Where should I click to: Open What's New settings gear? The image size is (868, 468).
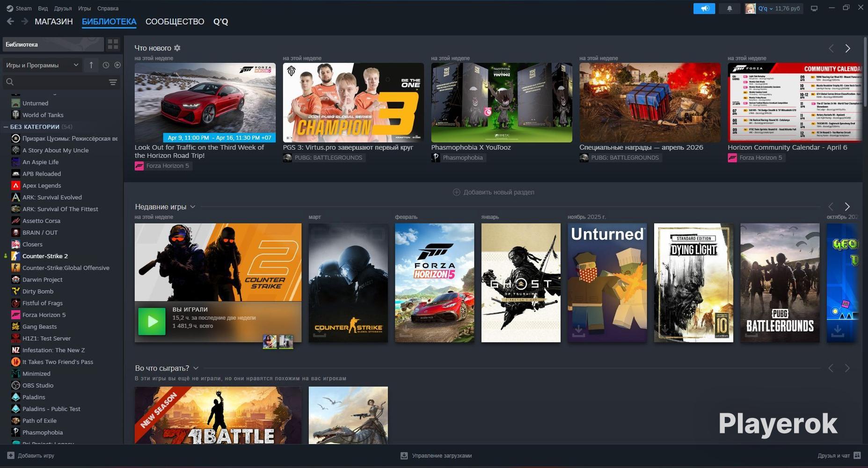click(177, 48)
